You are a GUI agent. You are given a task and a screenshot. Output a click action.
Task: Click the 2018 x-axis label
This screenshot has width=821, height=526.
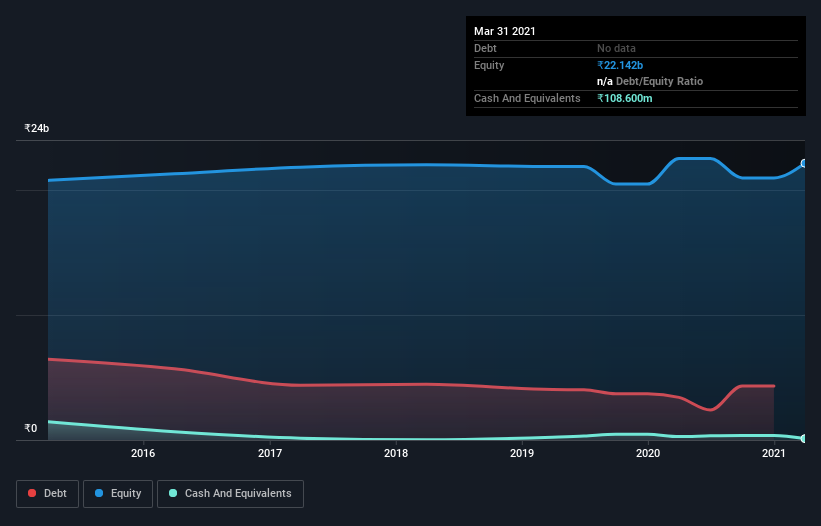[x=396, y=453]
